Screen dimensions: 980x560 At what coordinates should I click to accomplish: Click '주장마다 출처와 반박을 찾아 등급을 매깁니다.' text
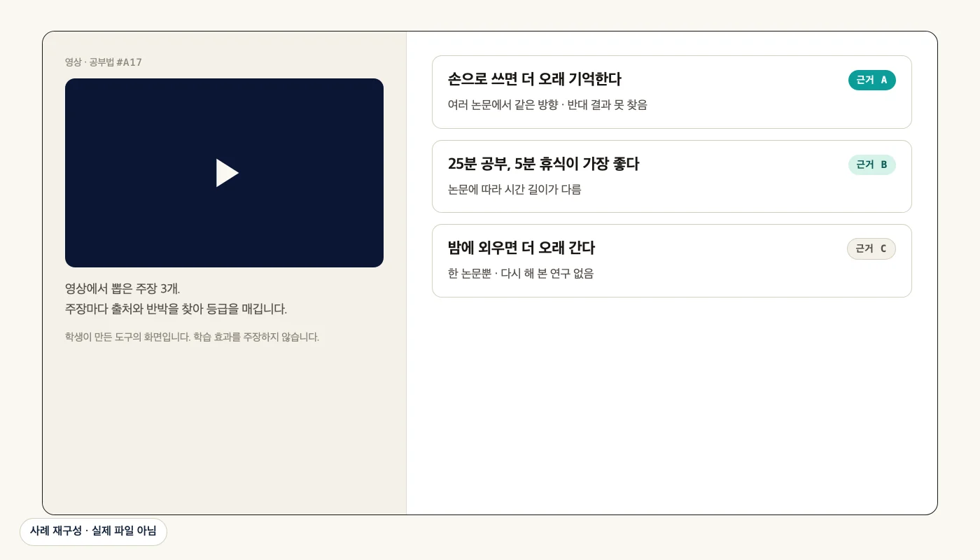pyautogui.click(x=176, y=309)
